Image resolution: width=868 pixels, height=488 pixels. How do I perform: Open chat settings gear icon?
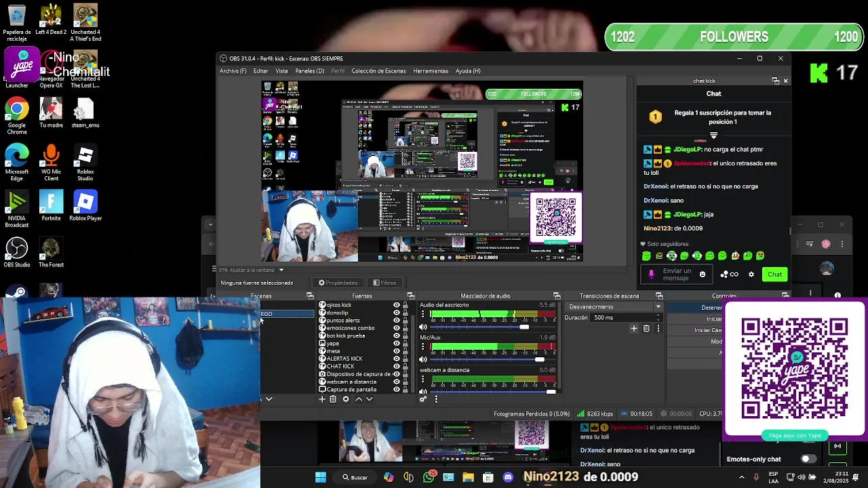point(751,274)
